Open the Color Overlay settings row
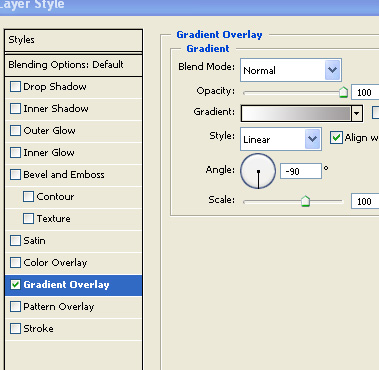379x370 pixels. tap(74, 263)
